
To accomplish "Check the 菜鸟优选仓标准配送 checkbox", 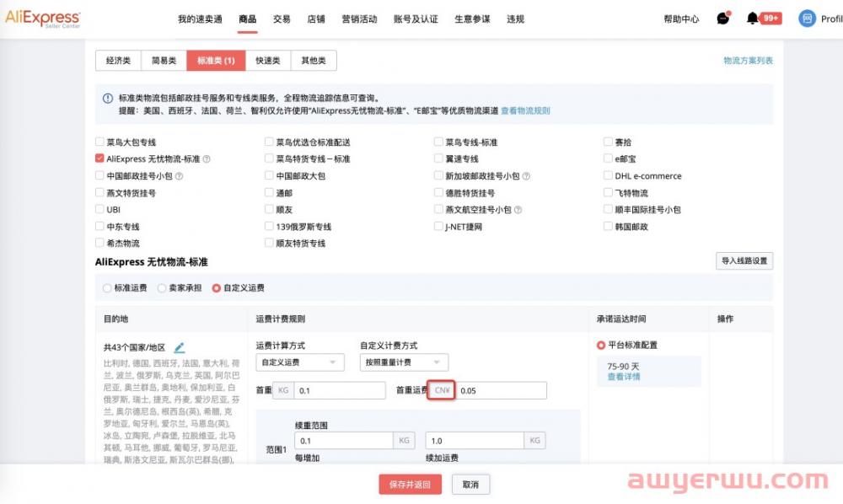I will (x=269, y=142).
